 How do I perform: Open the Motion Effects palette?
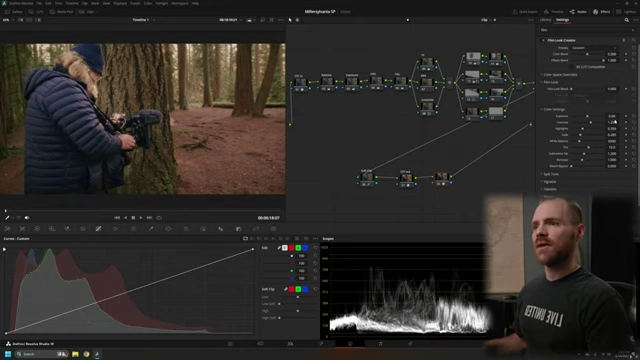pos(83,229)
